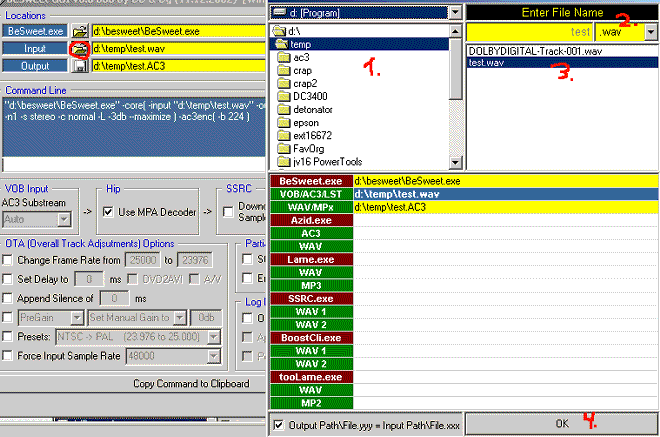Image resolution: width=660 pixels, height=437 pixels.
Task: Enable the Presets checkbox
Action: pyautogui.click(x=7, y=336)
